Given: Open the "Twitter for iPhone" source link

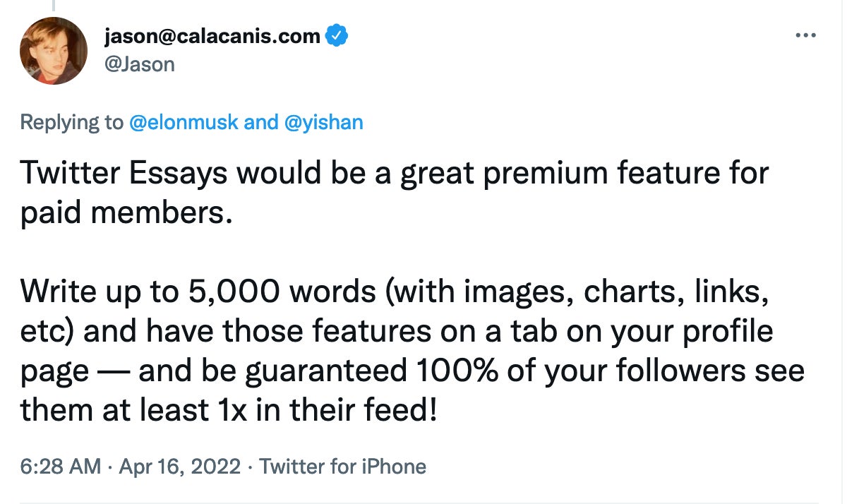Looking at the screenshot, I should [x=343, y=467].
